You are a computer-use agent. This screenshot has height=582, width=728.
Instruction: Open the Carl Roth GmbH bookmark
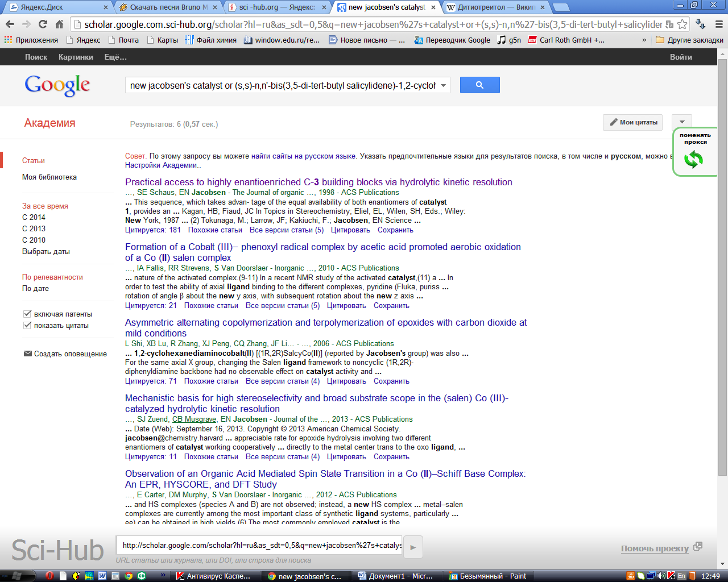click(x=566, y=40)
